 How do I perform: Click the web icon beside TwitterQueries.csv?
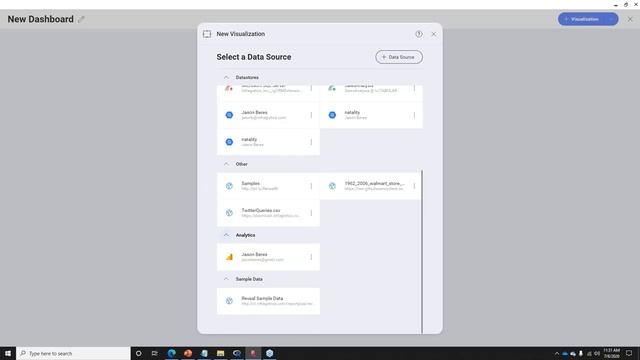[229, 213]
